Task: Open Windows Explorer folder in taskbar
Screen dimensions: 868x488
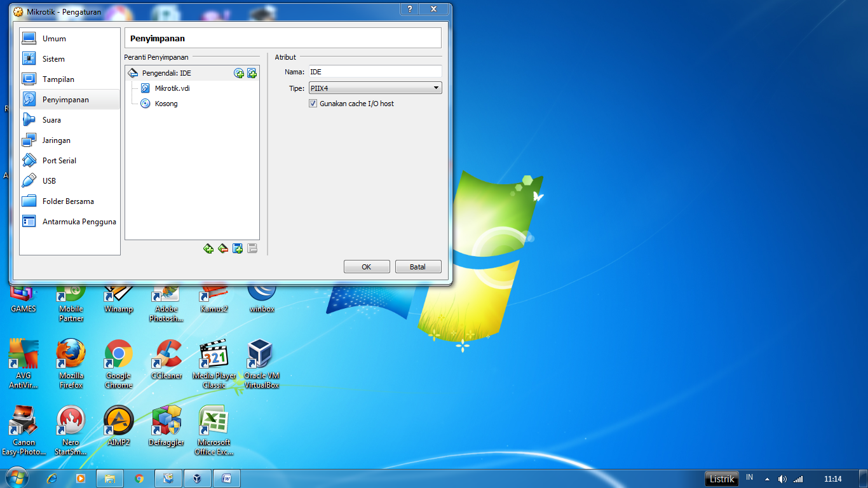Action: (110, 478)
